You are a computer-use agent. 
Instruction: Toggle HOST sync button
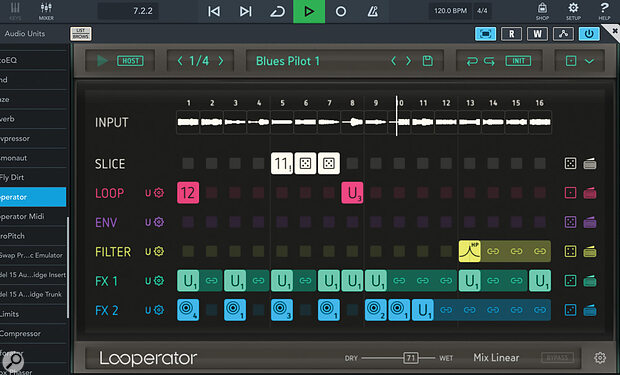pyautogui.click(x=130, y=61)
